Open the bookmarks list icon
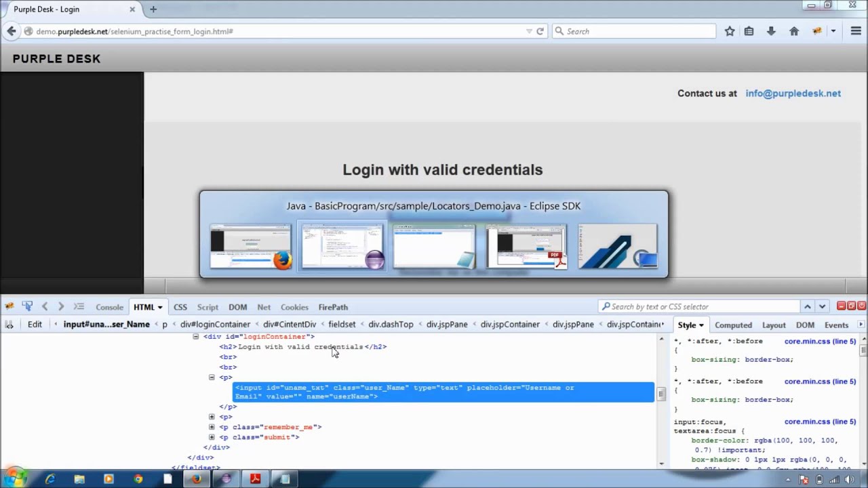Image resolution: width=868 pixels, height=488 pixels. click(x=749, y=31)
